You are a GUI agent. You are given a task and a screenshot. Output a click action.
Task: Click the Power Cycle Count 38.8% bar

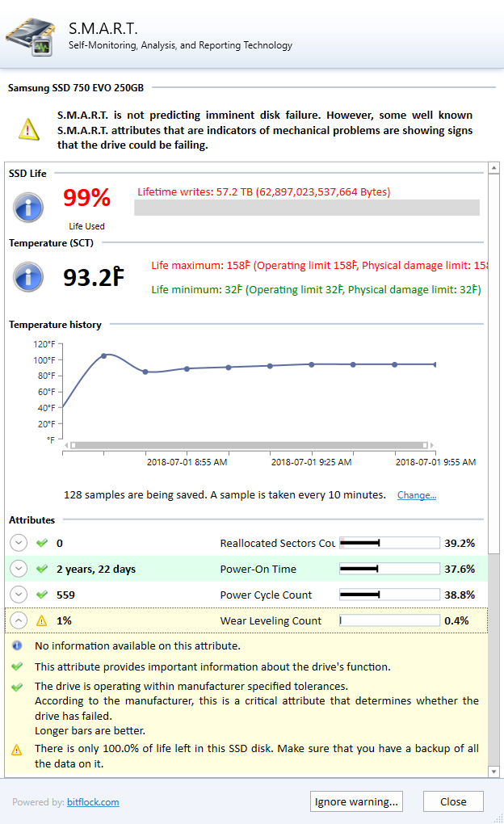[x=389, y=595]
